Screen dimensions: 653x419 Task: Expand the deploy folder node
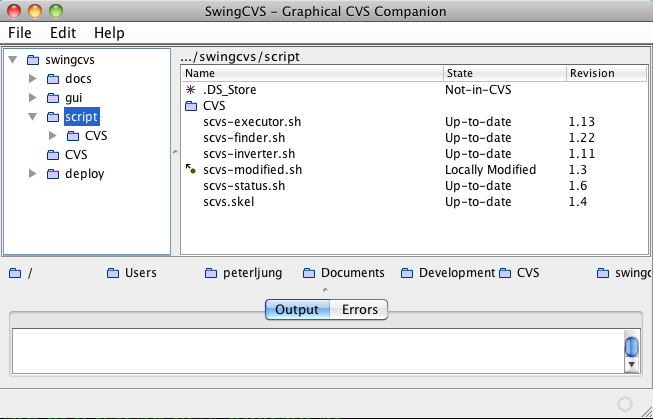coord(32,173)
